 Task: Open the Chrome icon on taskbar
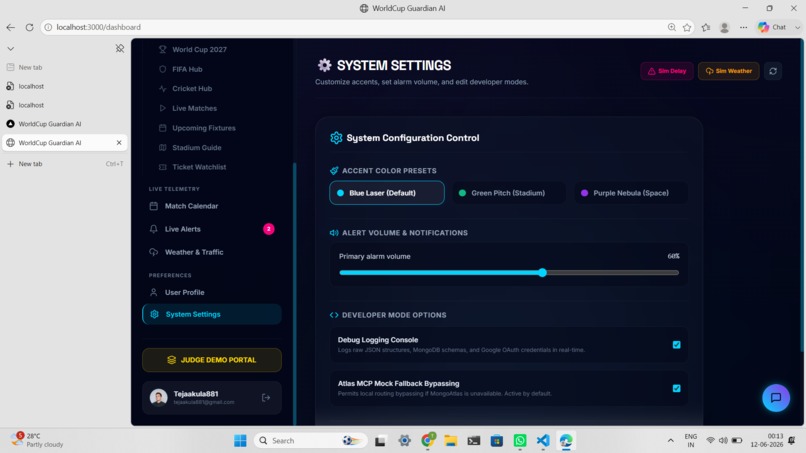[x=428, y=441]
